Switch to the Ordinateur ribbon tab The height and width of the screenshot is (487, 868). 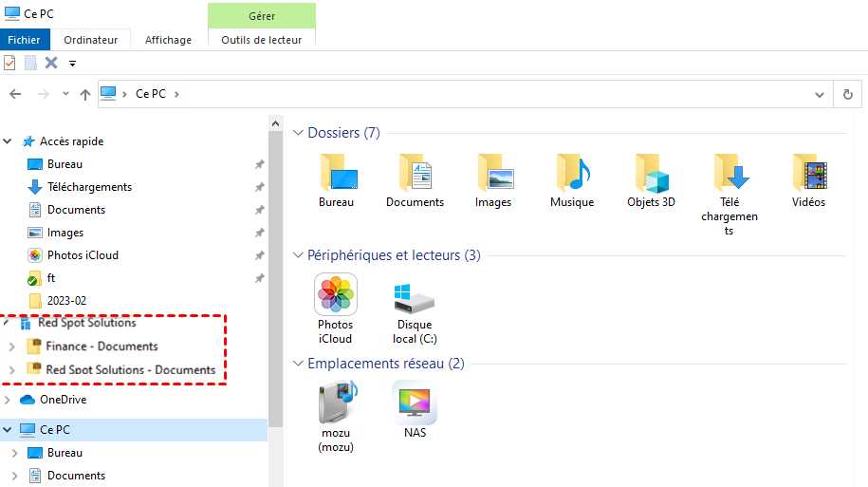tap(90, 40)
